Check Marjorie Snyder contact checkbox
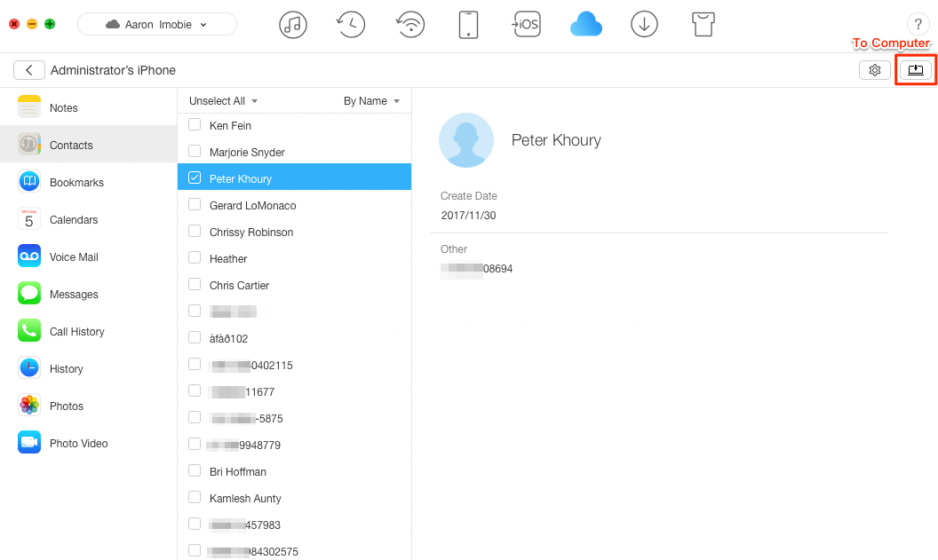938x560 pixels. pos(195,151)
